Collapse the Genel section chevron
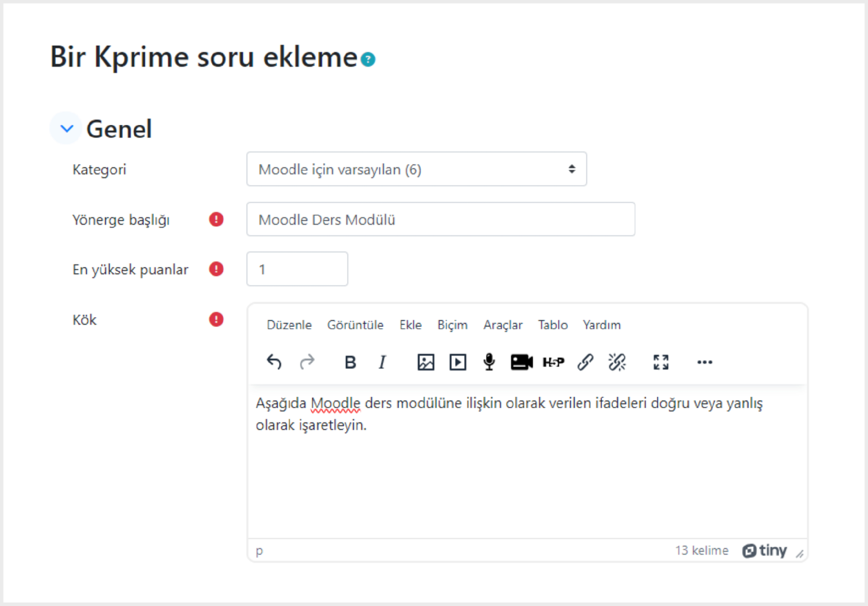This screenshot has width=868, height=606. pos(66,128)
